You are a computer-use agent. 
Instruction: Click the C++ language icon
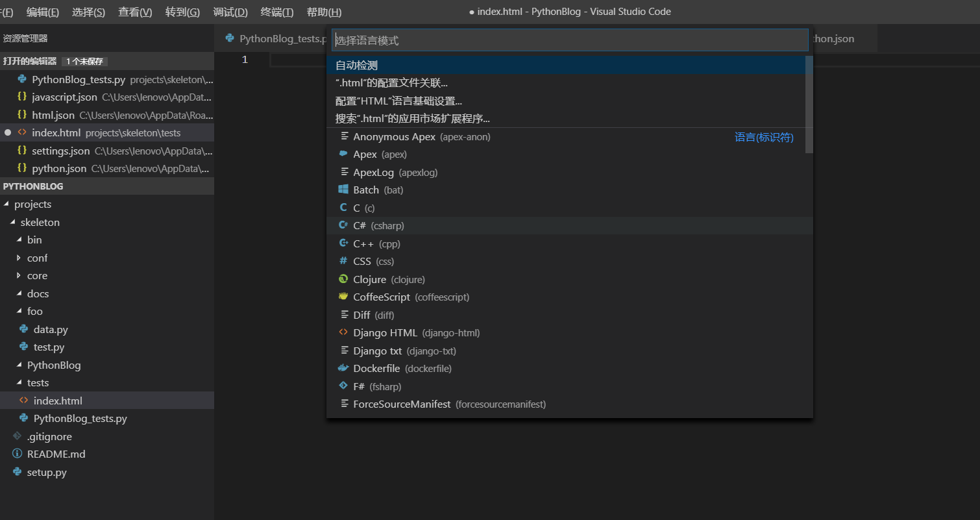(343, 243)
